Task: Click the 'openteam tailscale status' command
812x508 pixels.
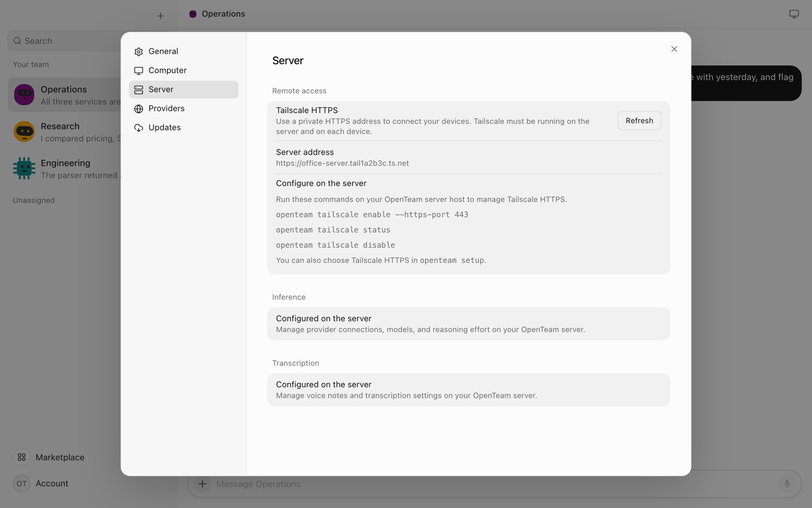Action: click(333, 230)
